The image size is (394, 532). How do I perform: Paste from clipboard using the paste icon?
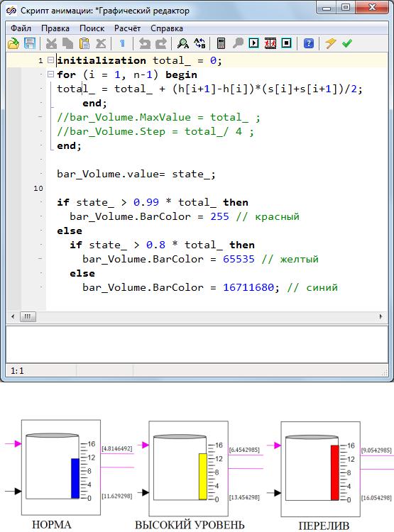pyautogui.click(x=84, y=44)
